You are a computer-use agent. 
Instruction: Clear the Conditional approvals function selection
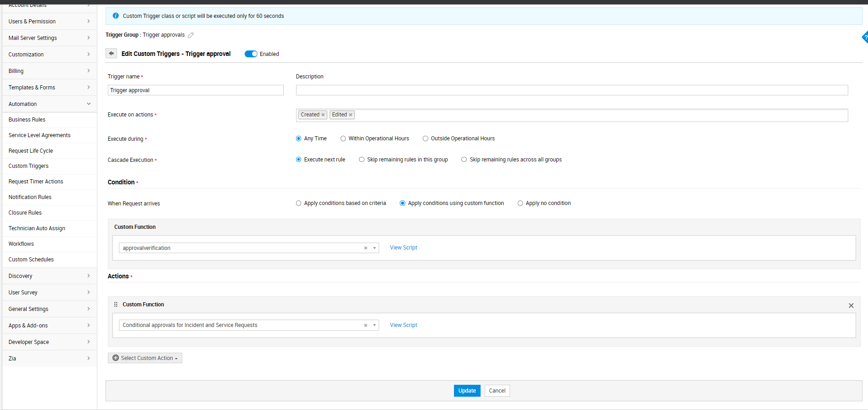pos(366,325)
